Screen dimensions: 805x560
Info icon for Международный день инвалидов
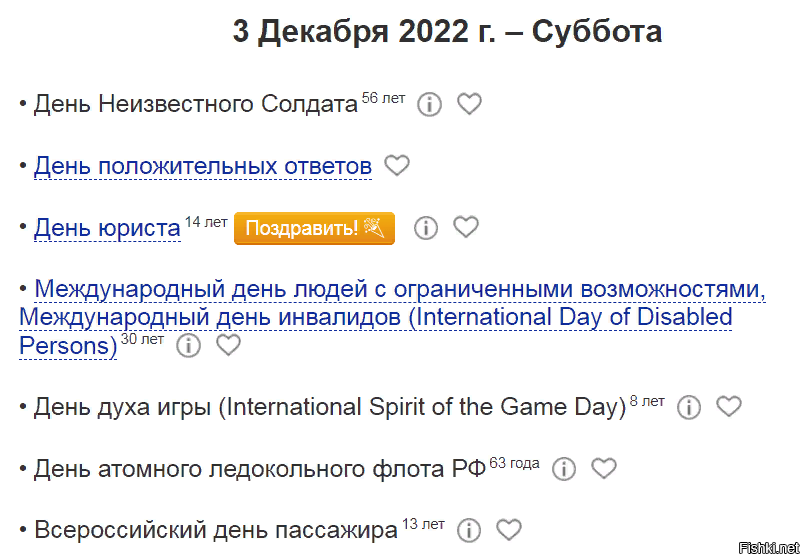pyautogui.click(x=188, y=346)
